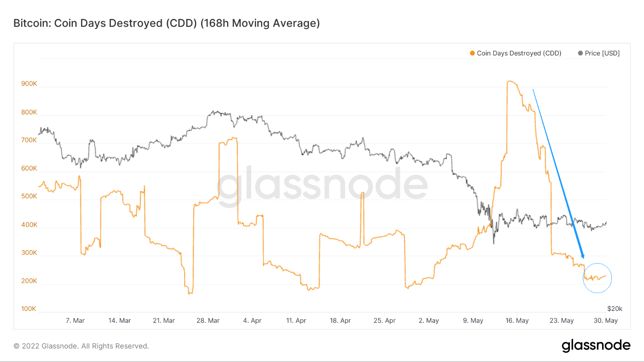The width and height of the screenshot is (644, 362).
Task: Click the $20k price axis label
Action: point(615,309)
